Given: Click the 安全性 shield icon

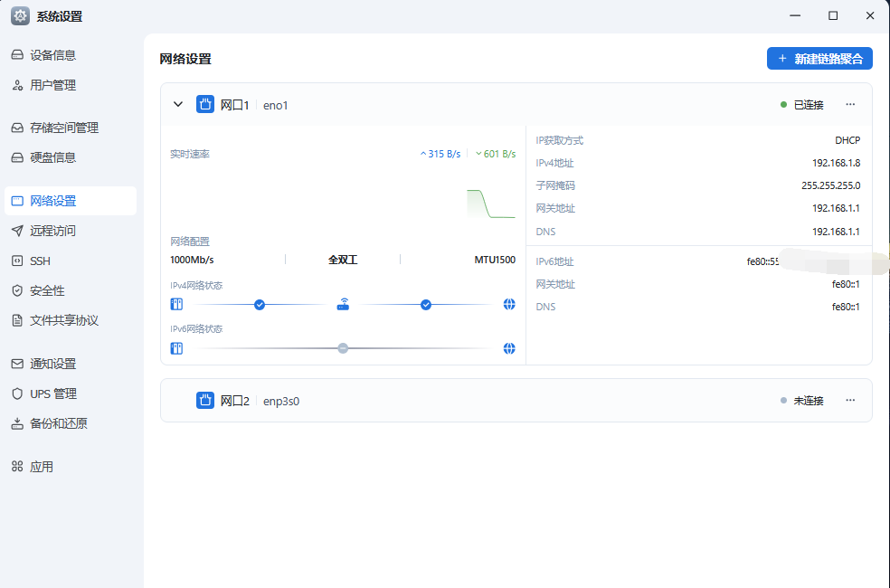Looking at the screenshot, I should 17,290.
